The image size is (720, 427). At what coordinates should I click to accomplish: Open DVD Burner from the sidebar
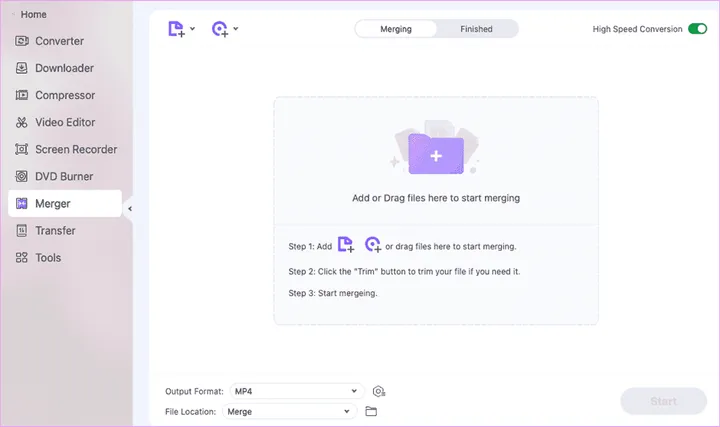tap(64, 176)
